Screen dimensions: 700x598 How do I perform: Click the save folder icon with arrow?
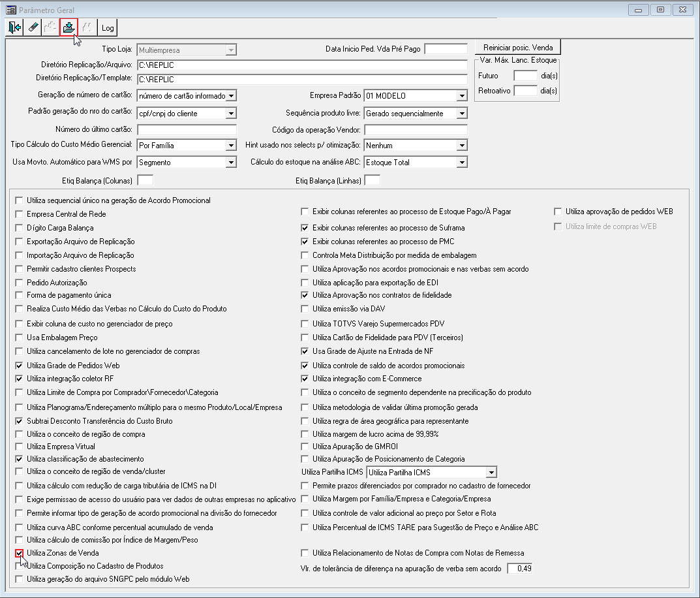pos(68,27)
